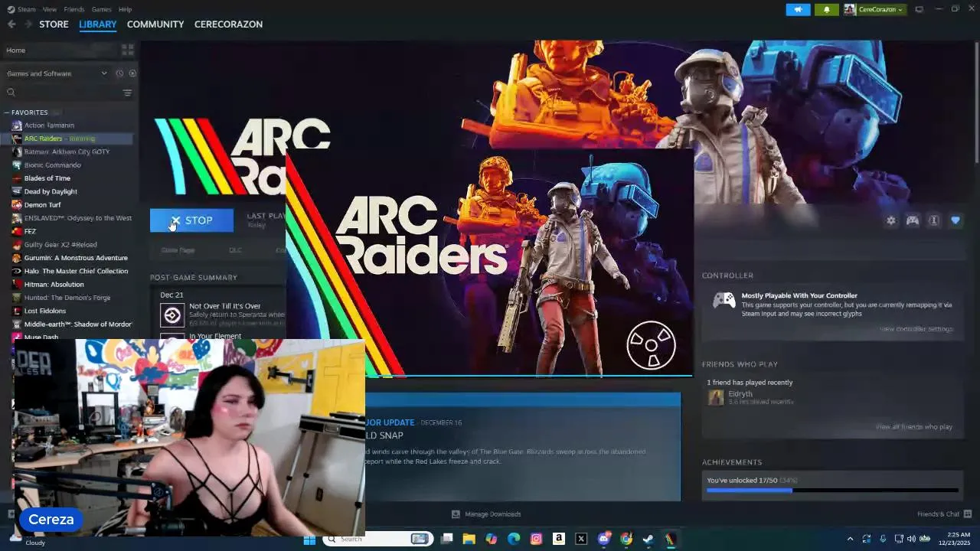The width and height of the screenshot is (980, 551).
Task: Switch to the STORE tab
Action: tap(54, 24)
